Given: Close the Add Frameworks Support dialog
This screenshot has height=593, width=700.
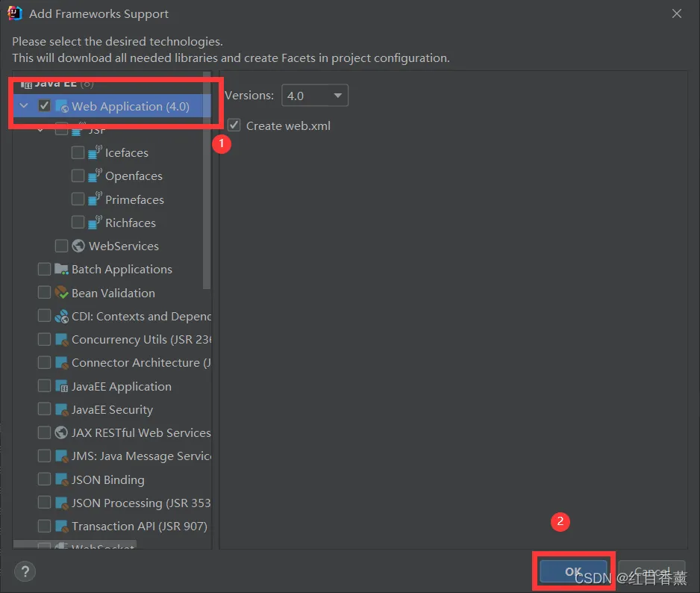Looking at the screenshot, I should [x=677, y=14].
